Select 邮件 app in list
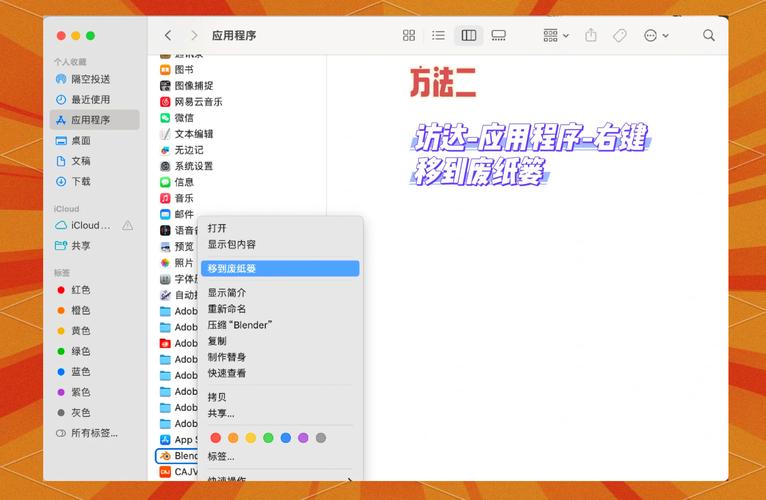 coord(177,215)
